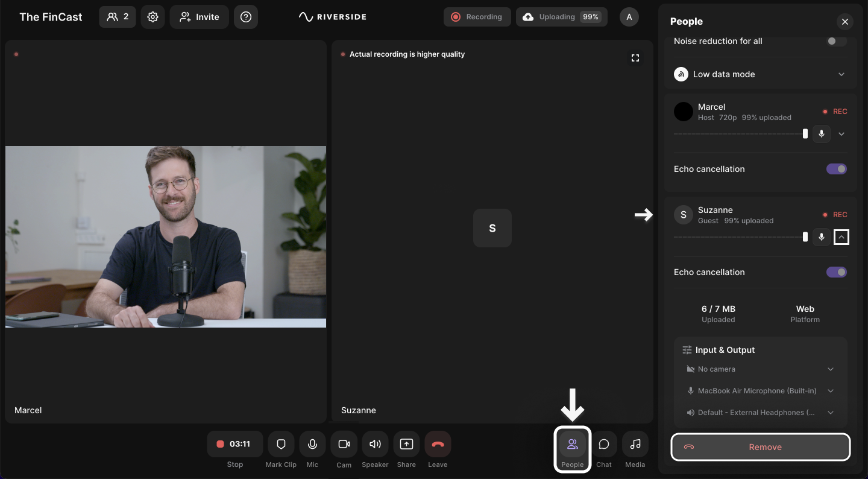Viewport: 868px width, 479px height.
Task: Click the Marcel name label on video tile
Action: pos(28,410)
